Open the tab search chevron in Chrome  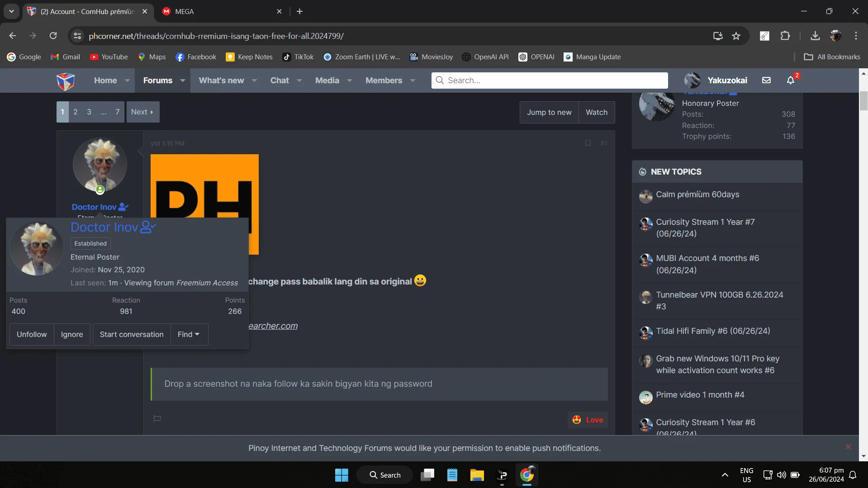click(11, 11)
